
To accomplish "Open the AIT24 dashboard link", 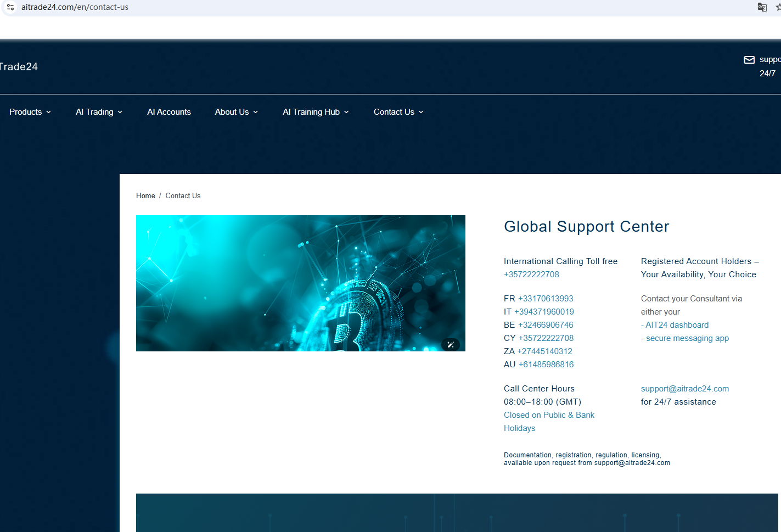I will pos(677,325).
